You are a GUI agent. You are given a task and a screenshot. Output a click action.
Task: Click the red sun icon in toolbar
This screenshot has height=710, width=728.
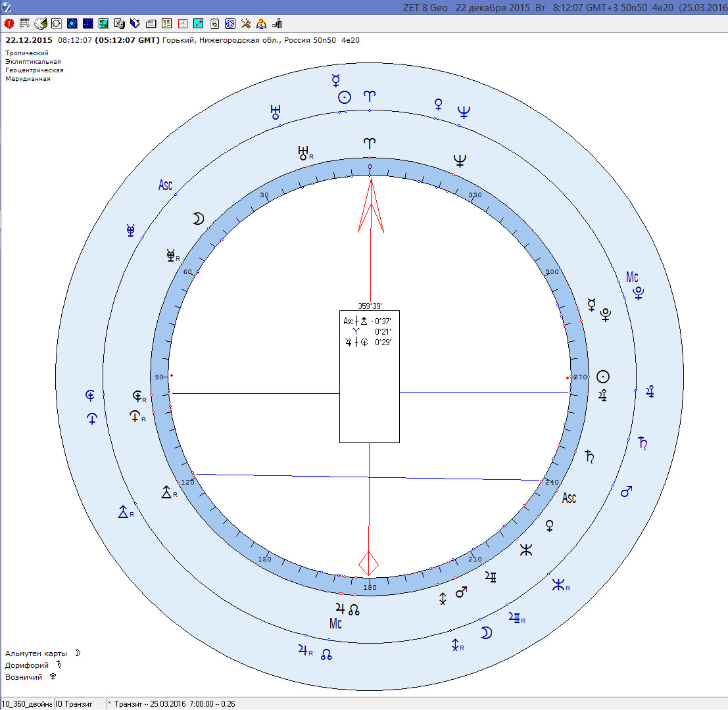[9, 24]
